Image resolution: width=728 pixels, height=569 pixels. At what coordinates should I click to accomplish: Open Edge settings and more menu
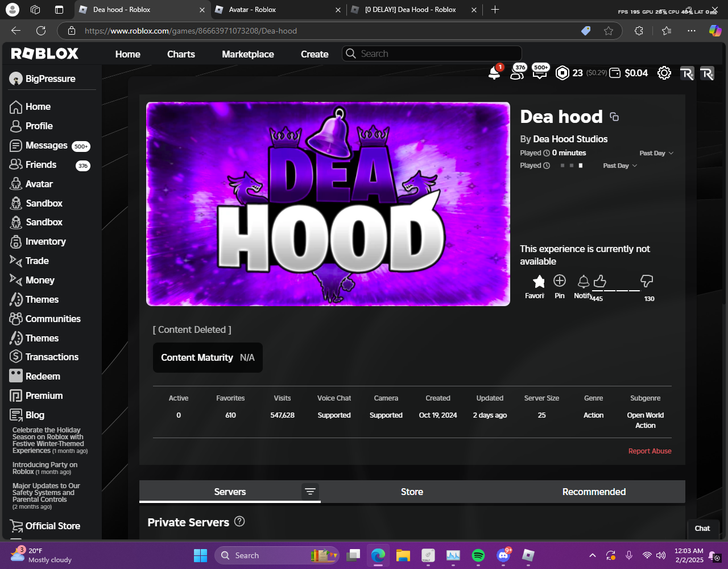692,31
